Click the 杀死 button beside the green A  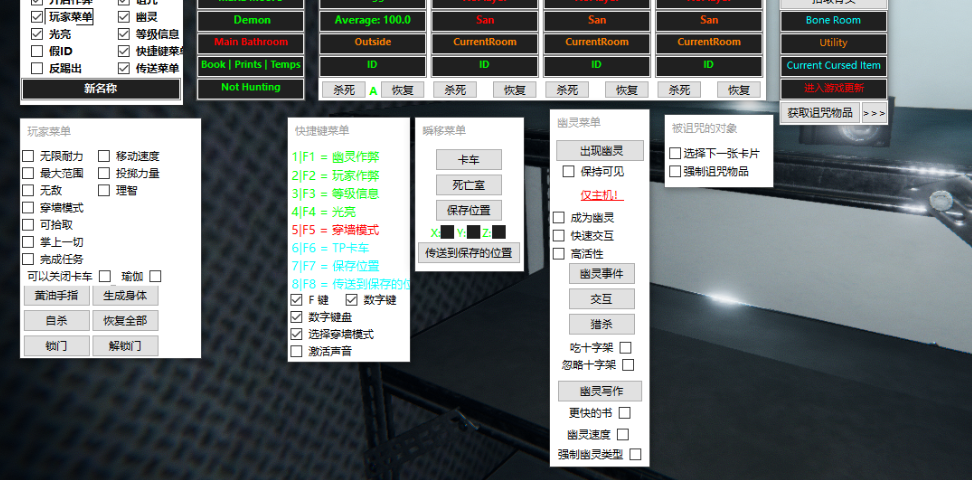coord(344,90)
